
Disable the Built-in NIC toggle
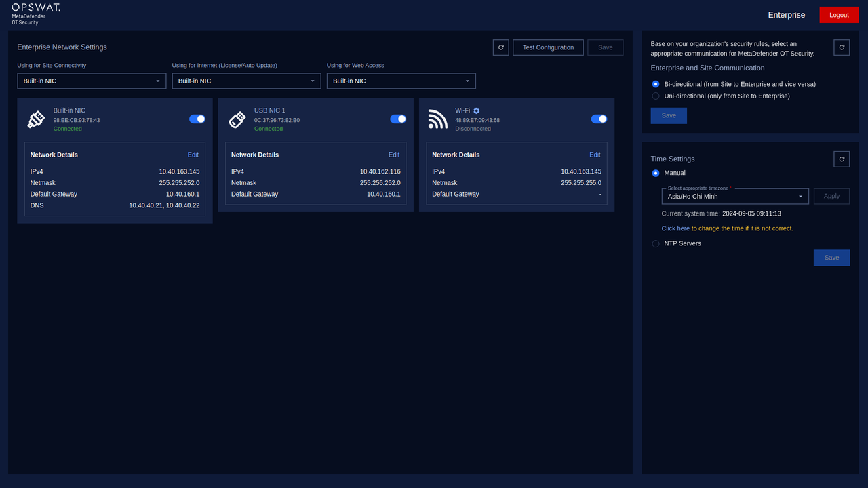click(197, 119)
